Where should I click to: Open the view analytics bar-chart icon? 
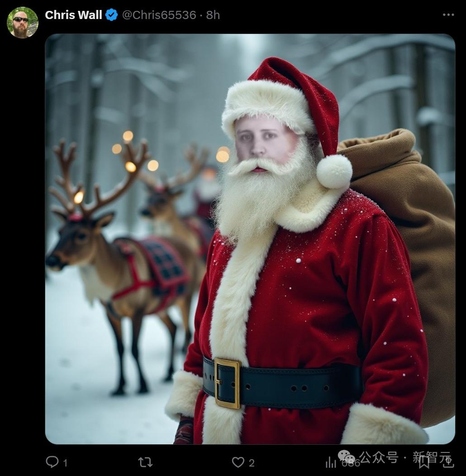[331, 462]
